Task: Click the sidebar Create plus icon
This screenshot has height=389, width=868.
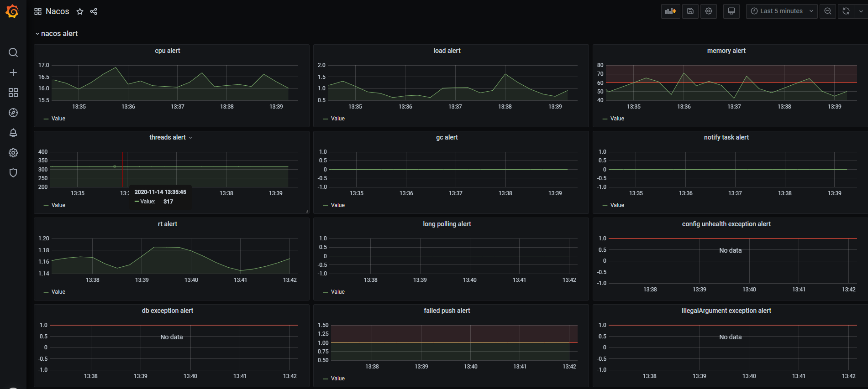Action: point(13,73)
